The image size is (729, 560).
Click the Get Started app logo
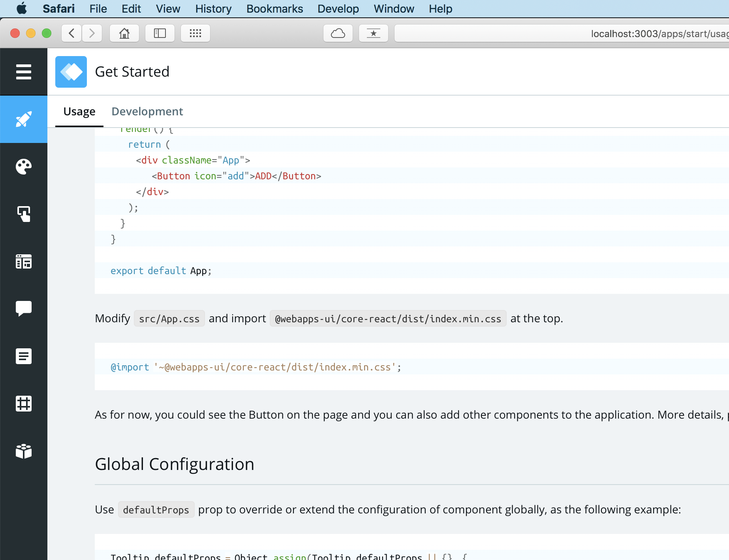pos(71,71)
